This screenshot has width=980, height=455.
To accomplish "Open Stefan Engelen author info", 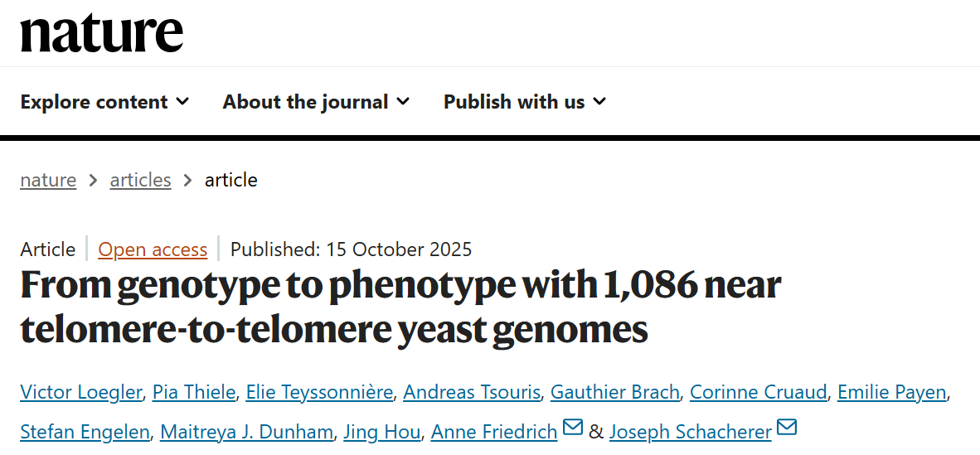I will (x=85, y=432).
